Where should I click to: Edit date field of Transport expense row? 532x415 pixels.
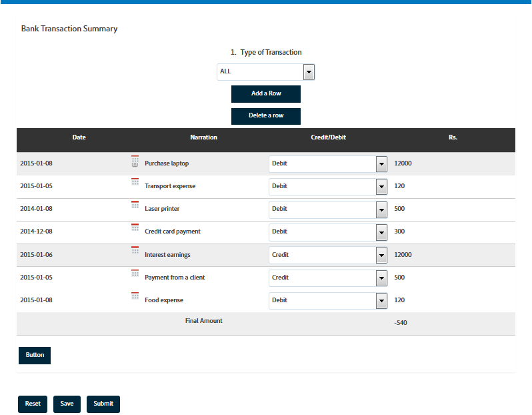coord(36,186)
